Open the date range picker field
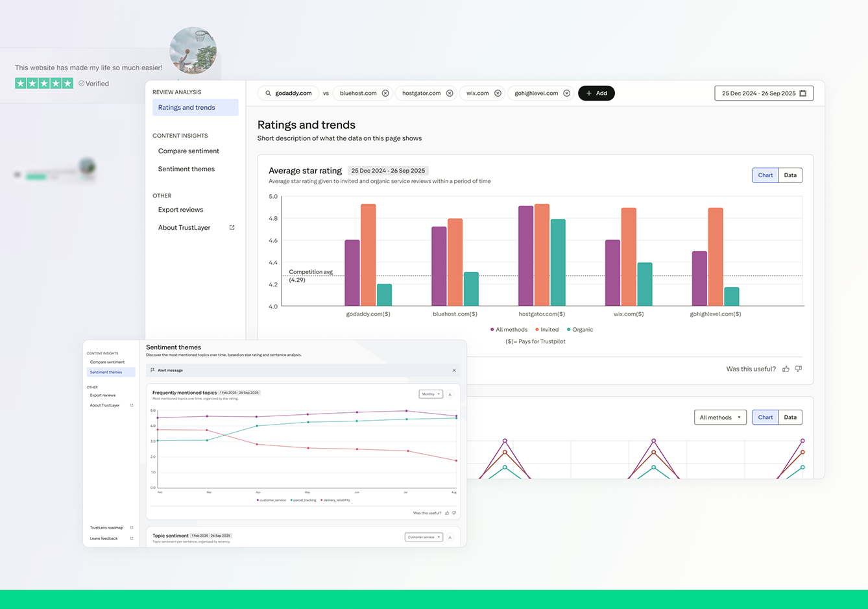 point(764,93)
